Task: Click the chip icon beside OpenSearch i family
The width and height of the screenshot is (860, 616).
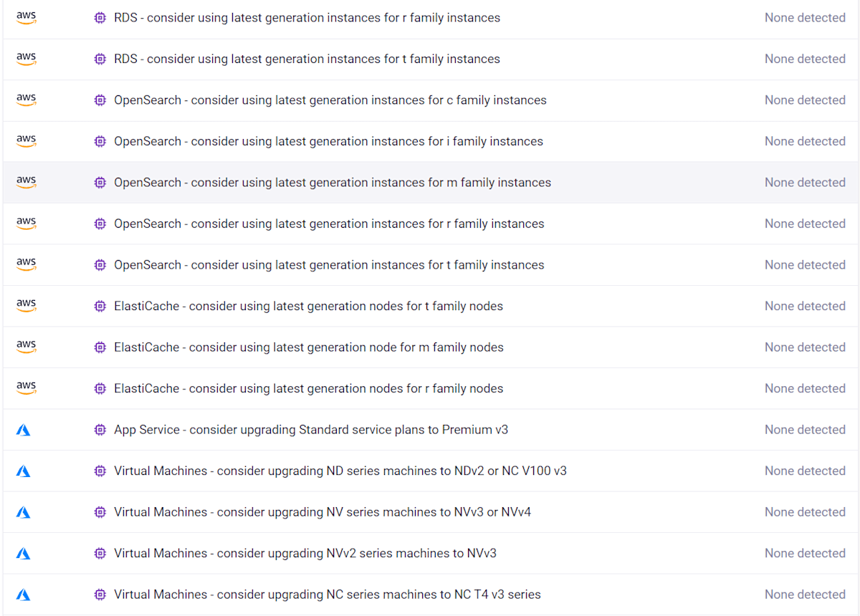Action: [x=100, y=141]
